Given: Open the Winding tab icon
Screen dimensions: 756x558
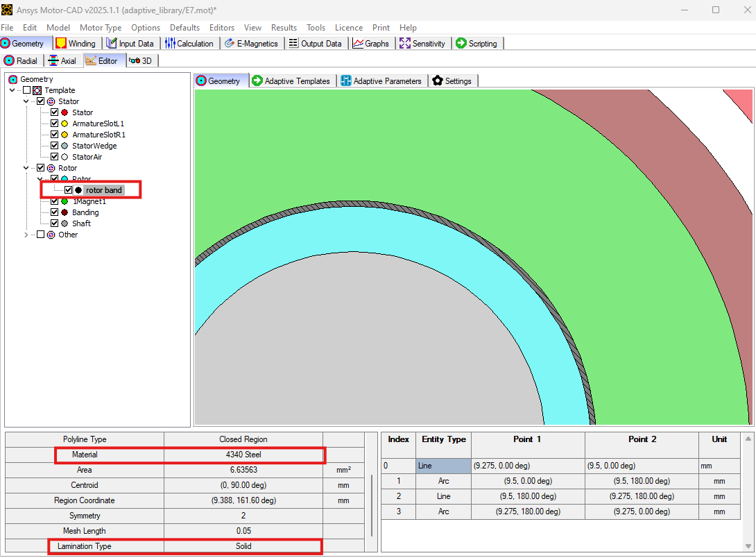Looking at the screenshot, I should coord(61,44).
